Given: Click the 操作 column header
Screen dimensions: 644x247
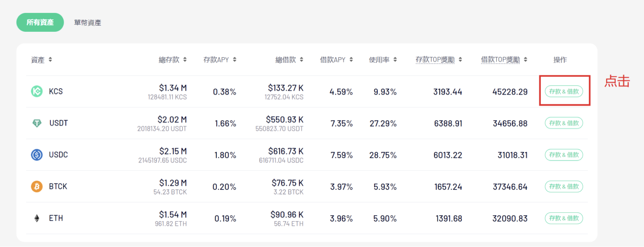Looking at the screenshot, I should click(x=560, y=60).
